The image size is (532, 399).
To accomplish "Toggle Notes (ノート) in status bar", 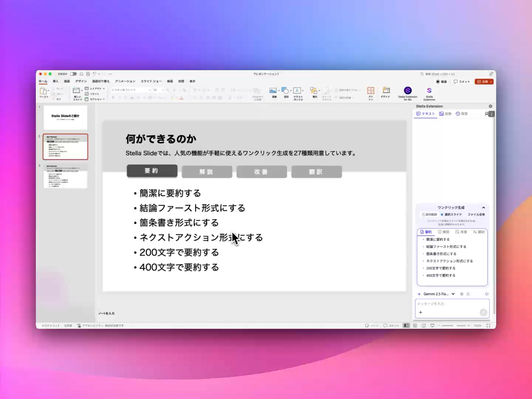I will tap(372, 325).
